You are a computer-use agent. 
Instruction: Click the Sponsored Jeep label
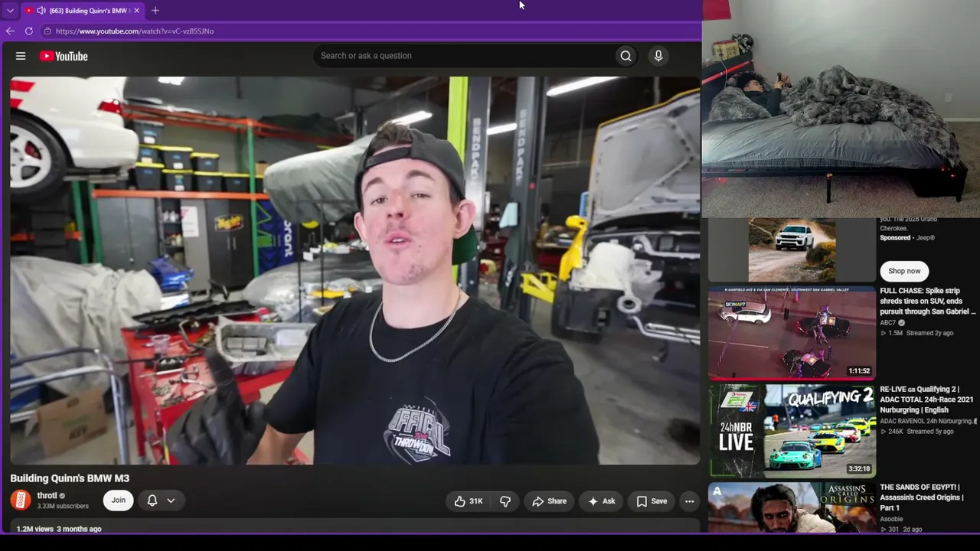click(907, 238)
